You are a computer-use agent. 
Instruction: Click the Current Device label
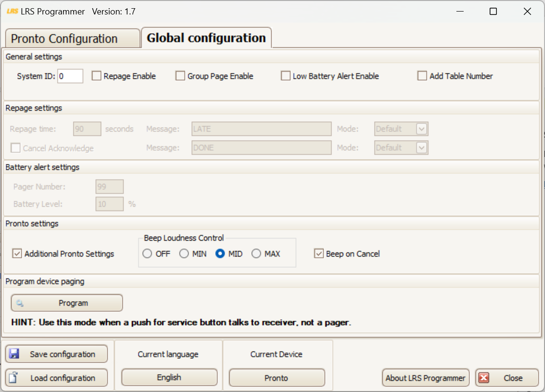pos(276,354)
